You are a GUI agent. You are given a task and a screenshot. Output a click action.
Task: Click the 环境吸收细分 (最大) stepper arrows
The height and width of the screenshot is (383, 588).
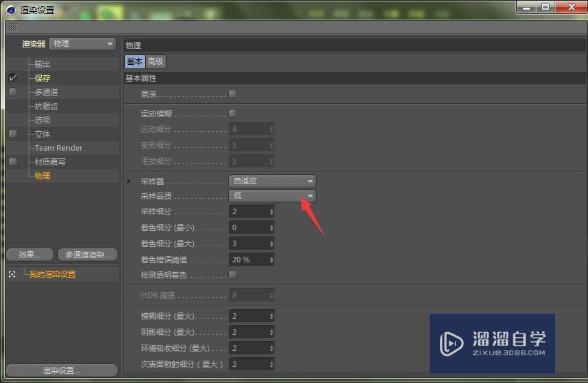[x=271, y=348]
